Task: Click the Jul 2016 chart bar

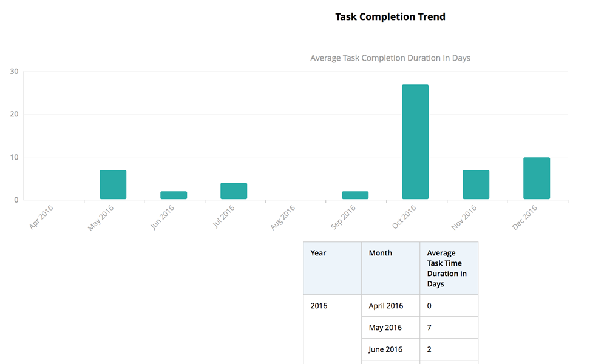Action: [234, 191]
